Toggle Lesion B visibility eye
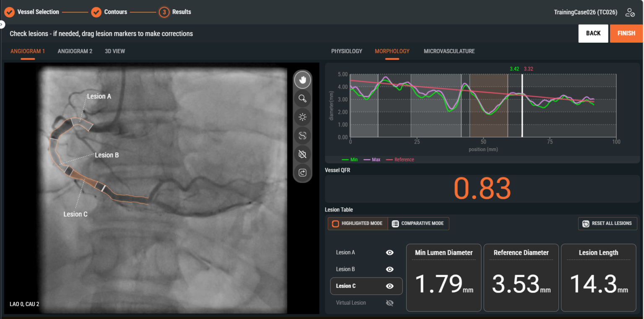Screen dimensions: 644x319 coord(390,269)
